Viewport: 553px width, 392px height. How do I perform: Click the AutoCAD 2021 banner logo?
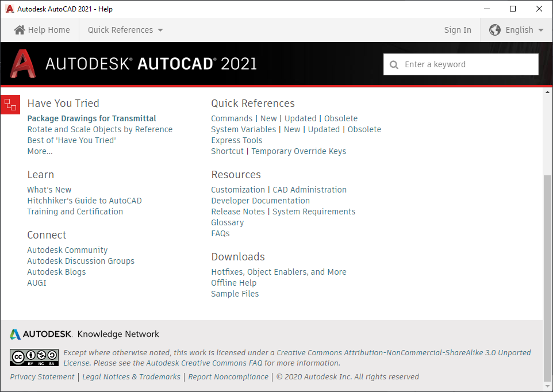133,63
